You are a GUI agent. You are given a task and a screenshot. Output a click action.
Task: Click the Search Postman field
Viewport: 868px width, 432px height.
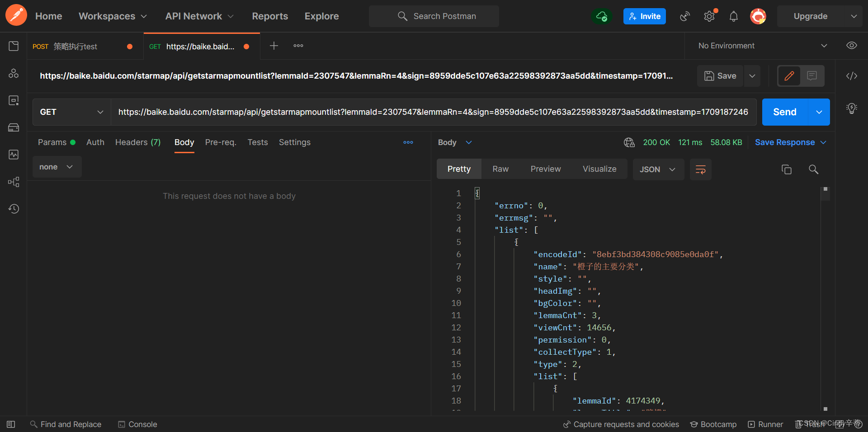tap(434, 16)
